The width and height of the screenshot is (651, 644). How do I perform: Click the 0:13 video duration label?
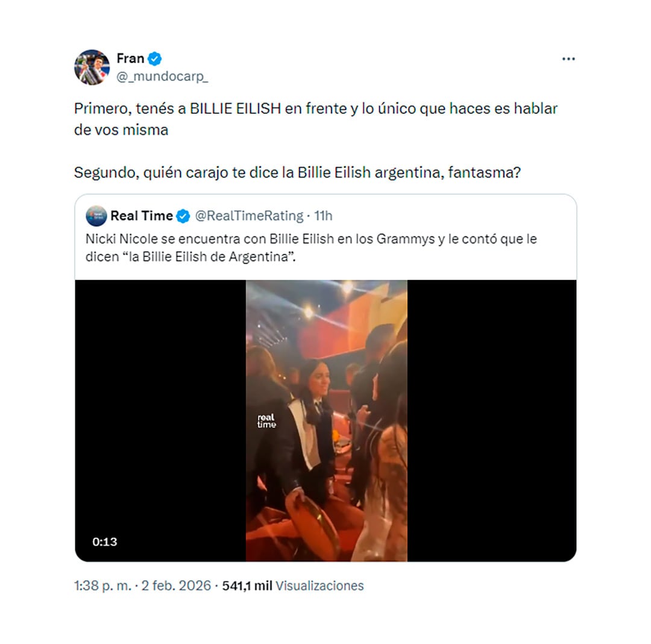pyautogui.click(x=105, y=541)
